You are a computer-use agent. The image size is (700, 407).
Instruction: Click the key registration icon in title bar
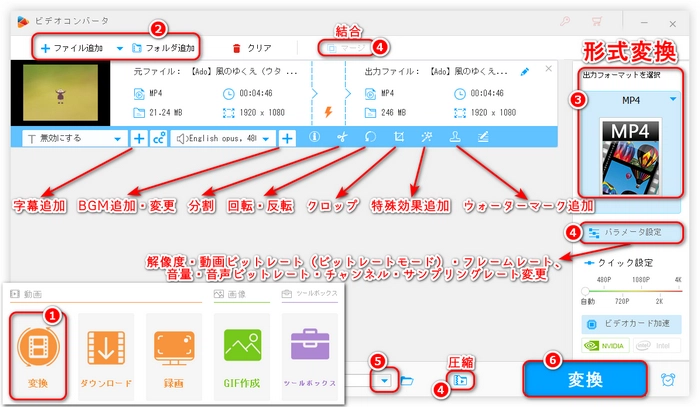click(565, 21)
